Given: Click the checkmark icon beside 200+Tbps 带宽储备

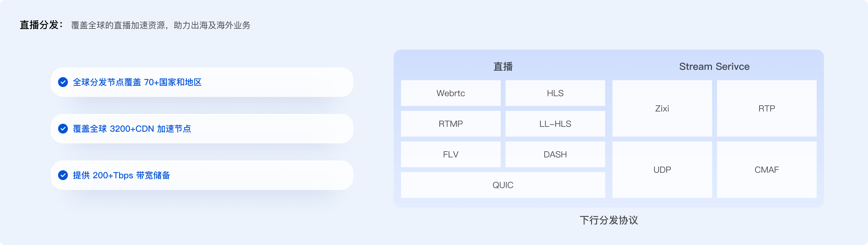Looking at the screenshot, I should [x=63, y=175].
